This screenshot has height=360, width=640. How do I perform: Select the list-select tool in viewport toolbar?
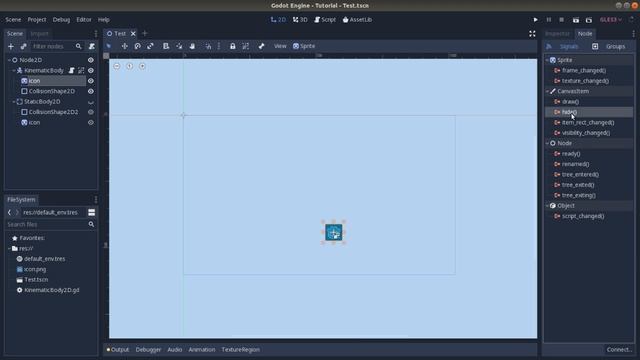point(166,46)
